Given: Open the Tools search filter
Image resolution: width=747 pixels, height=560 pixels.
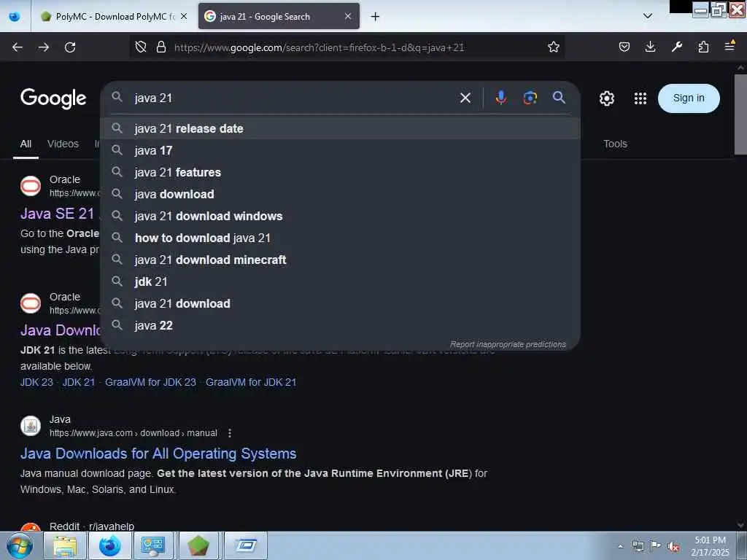Looking at the screenshot, I should [615, 144].
